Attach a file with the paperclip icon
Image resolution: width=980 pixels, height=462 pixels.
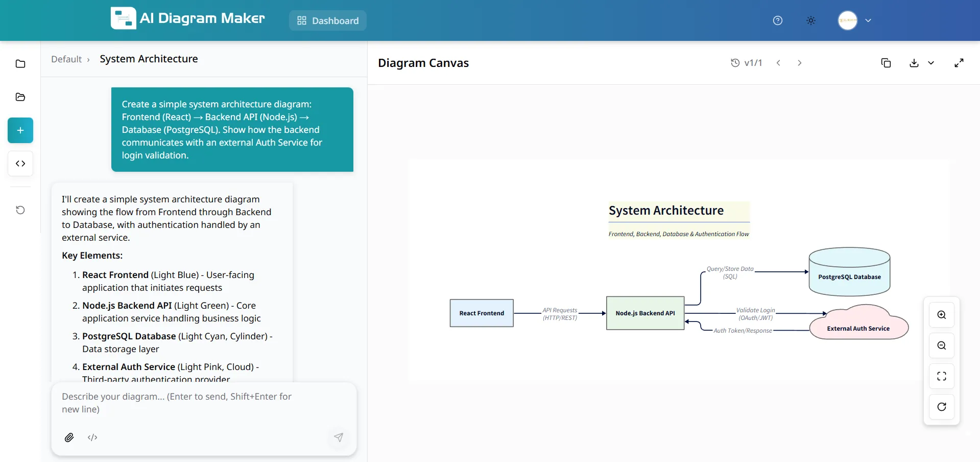pos(69,437)
